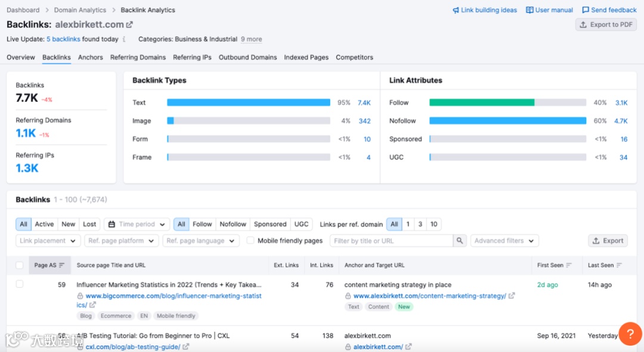Select the UGC link attribute filter
Image resolution: width=644 pixels, height=352 pixels.
tap(301, 225)
